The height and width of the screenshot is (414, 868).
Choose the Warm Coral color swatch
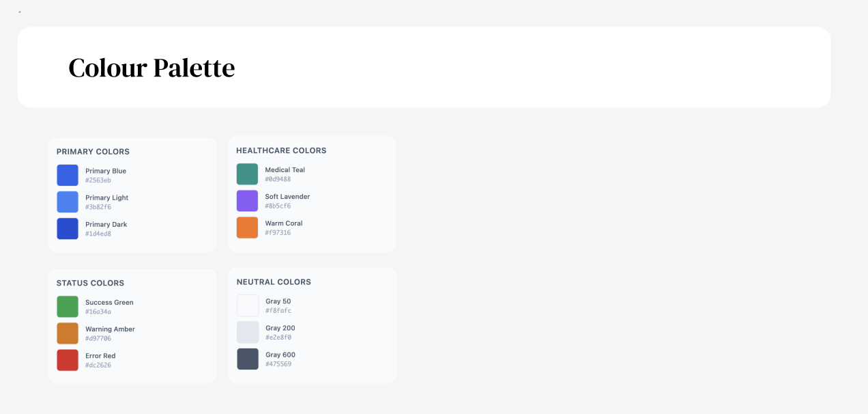click(247, 227)
